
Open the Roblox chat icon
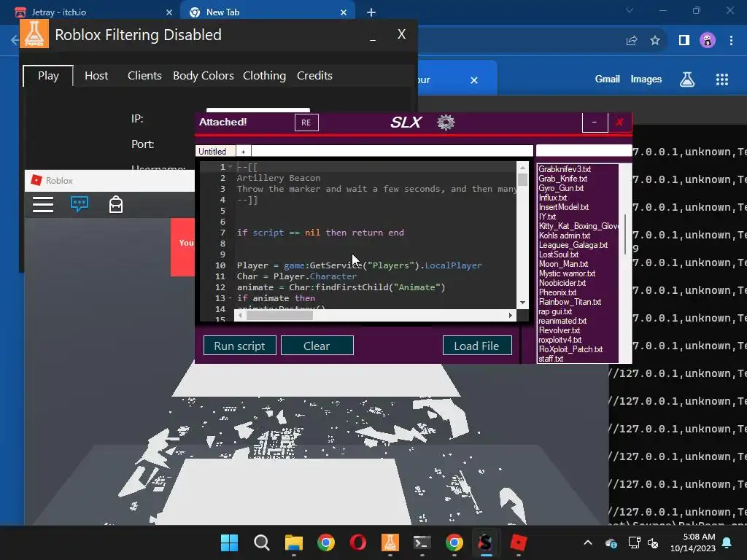(79, 204)
